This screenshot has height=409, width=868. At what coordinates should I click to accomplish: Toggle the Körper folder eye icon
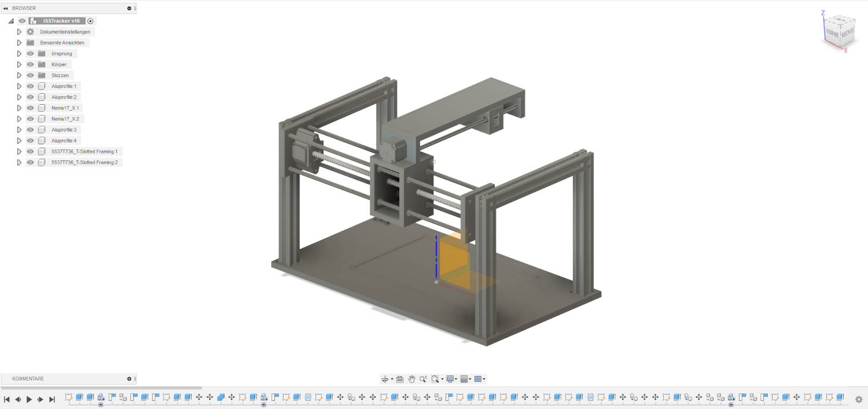30,64
